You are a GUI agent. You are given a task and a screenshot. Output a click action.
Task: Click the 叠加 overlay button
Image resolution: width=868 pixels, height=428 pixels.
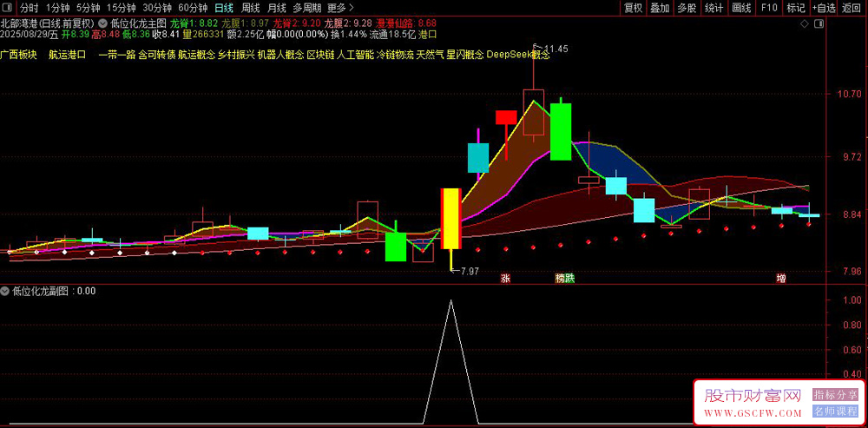660,8
